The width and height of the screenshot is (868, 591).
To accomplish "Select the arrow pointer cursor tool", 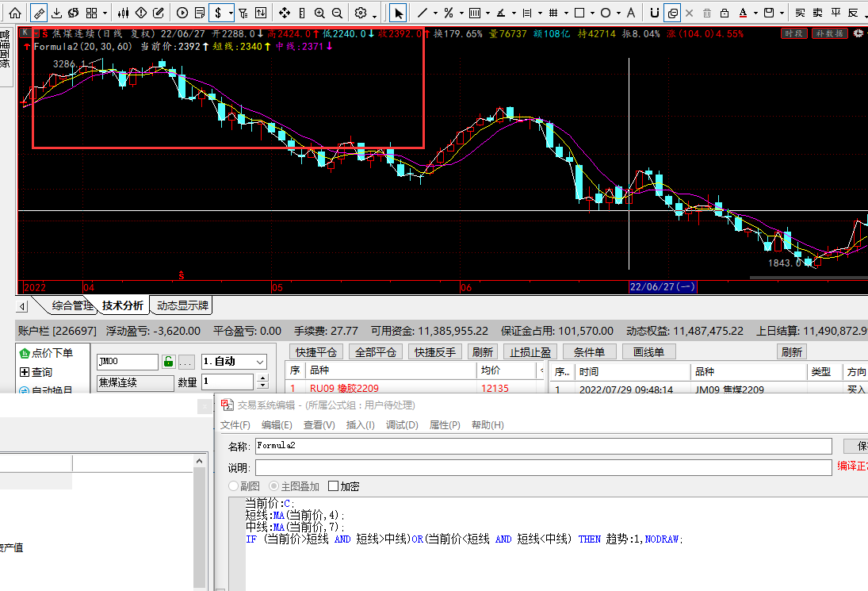I will click(x=398, y=12).
